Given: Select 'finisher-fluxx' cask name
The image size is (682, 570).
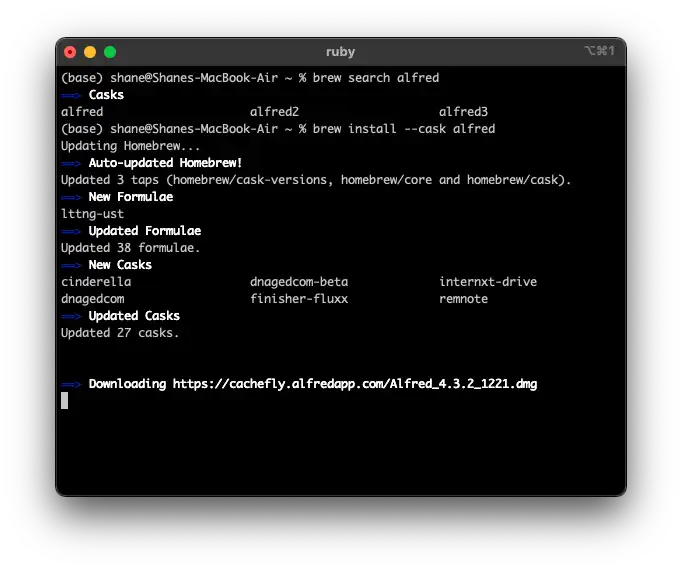Looking at the screenshot, I should coord(299,298).
